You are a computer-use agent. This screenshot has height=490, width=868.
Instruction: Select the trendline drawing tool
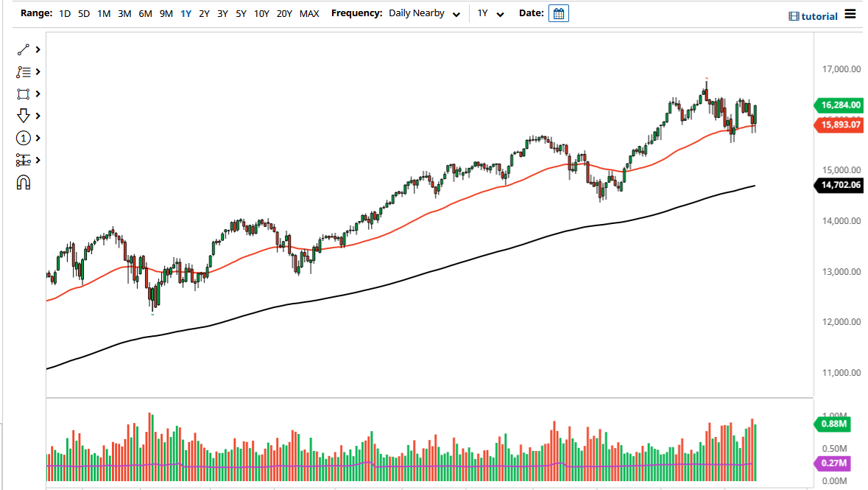pyautogui.click(x=22, y=49)
